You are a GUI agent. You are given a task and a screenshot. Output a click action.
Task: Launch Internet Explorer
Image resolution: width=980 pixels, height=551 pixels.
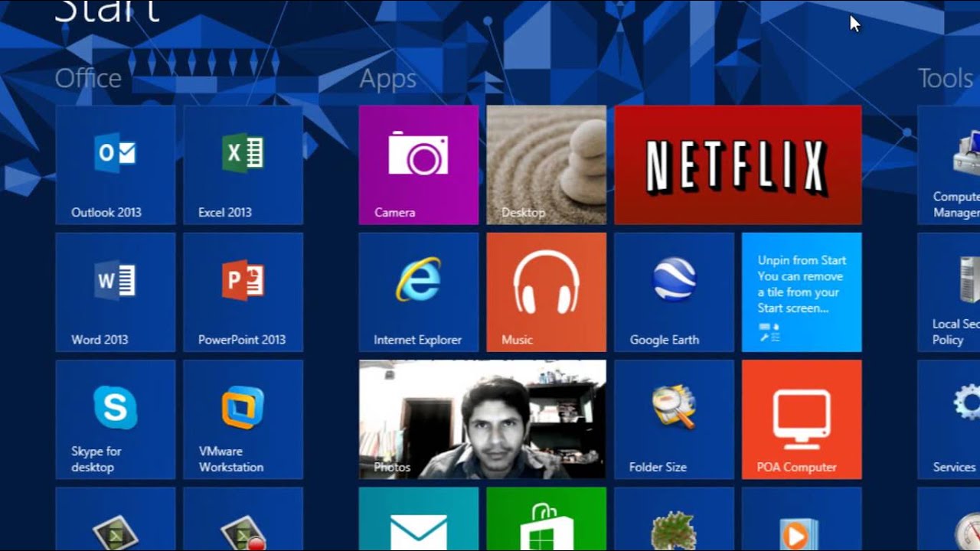pos(418,292)
